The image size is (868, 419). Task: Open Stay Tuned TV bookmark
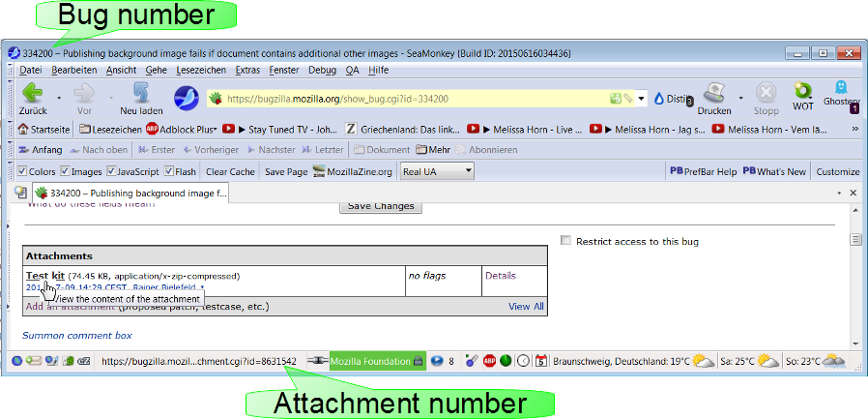pos(279,130)
